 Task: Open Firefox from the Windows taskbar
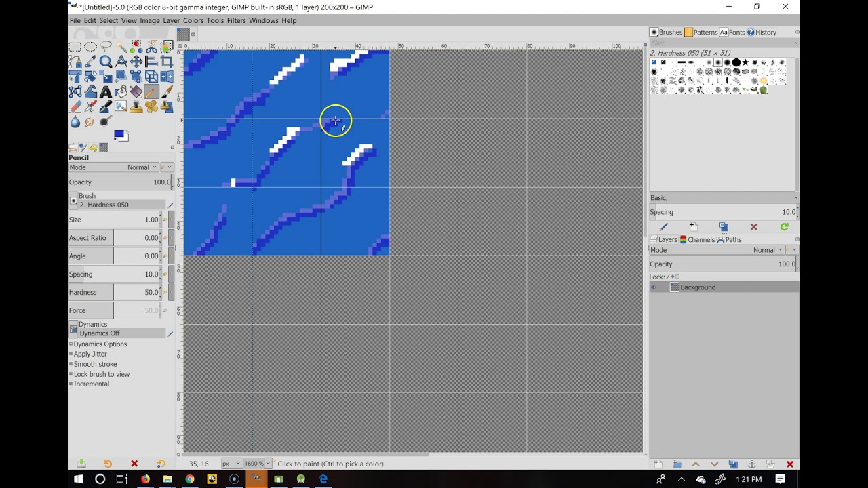click(144, 479)
